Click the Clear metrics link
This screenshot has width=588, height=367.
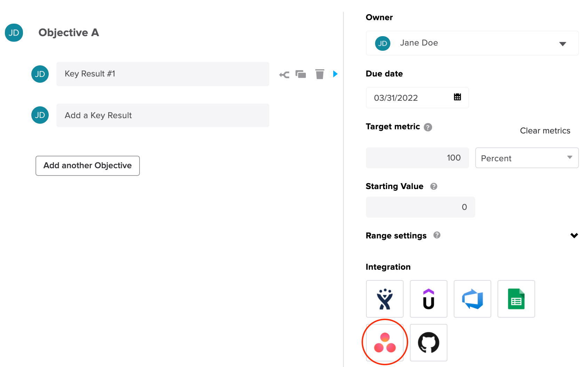tap(545, 131)
